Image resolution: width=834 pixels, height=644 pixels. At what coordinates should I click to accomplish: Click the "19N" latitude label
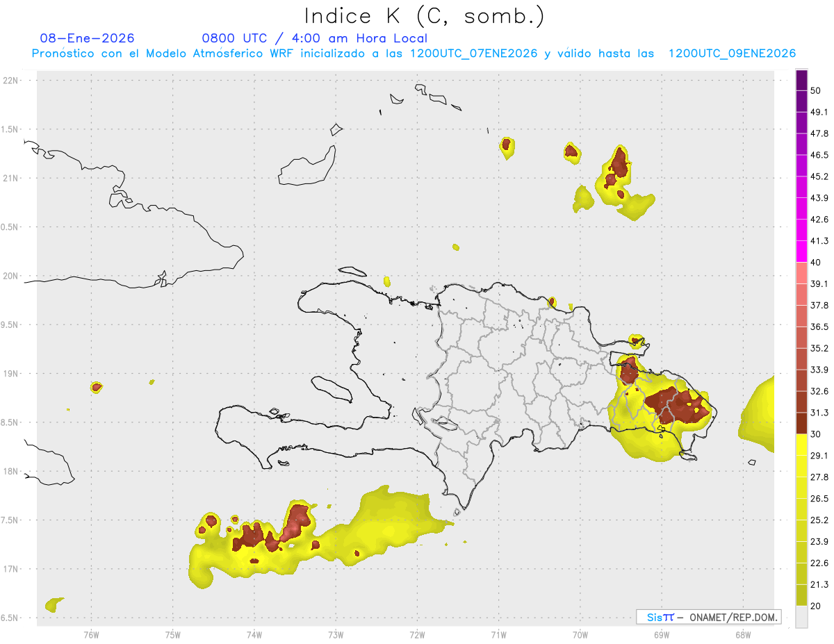pos(10,374)
